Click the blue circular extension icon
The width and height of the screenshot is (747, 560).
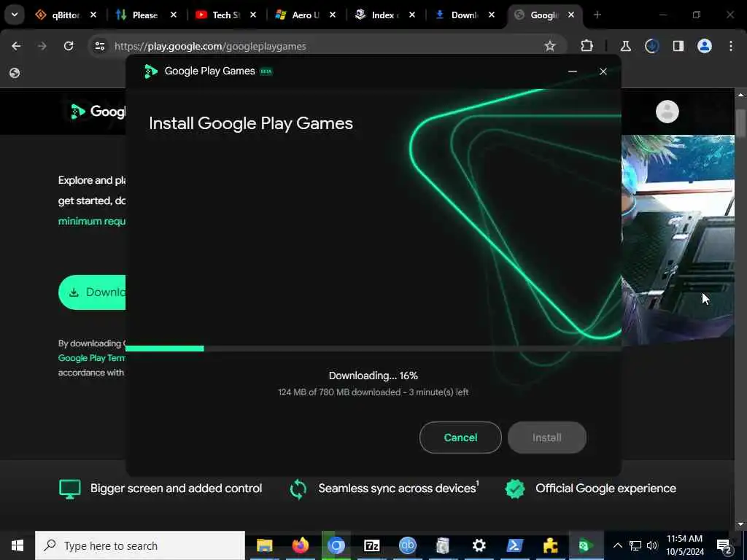coord(651,46)
